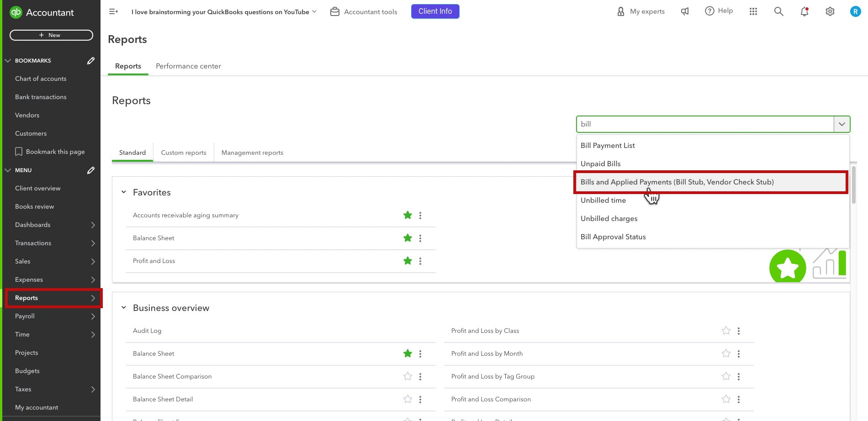Click the search magnifier icon
The width and height of the screenshot is (868, 421).
tap(779, 11)
